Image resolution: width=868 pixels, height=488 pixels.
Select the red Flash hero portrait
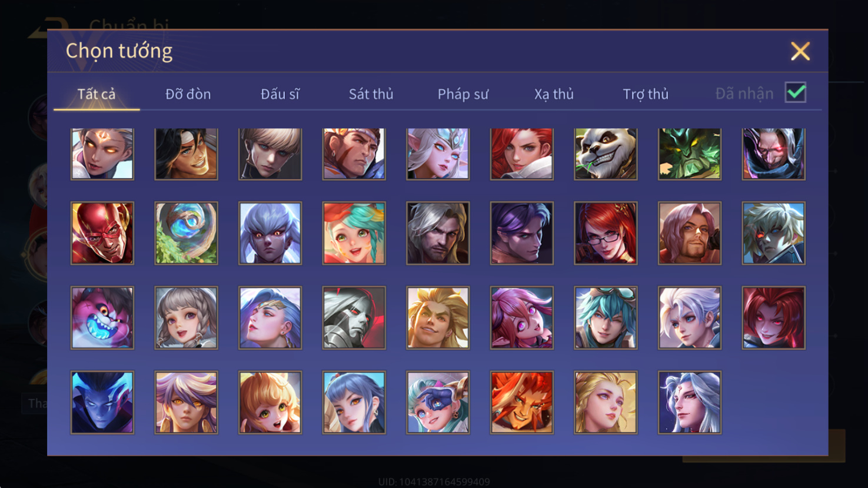pos(102,233)
